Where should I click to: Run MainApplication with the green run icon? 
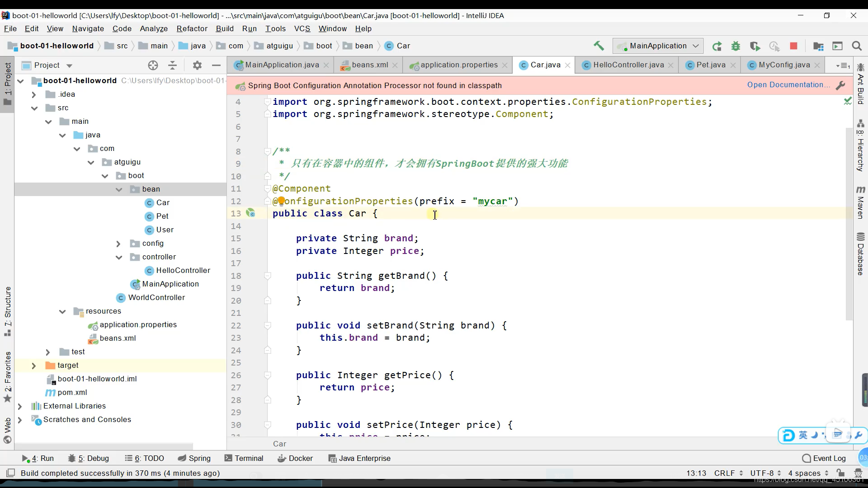pyautogui.click(x=717, y=46)
